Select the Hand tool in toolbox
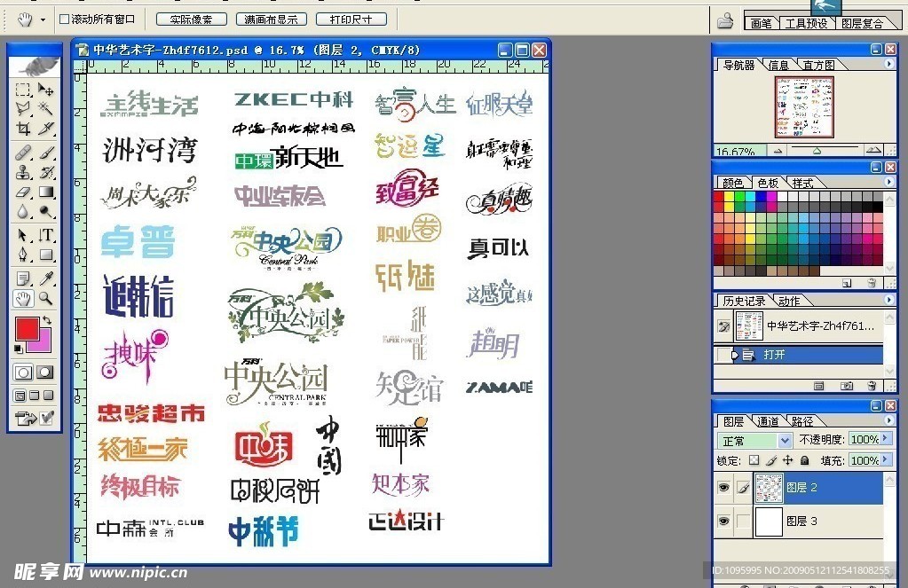The height and width of the screenshot is (588, 908). pos(23,299)
